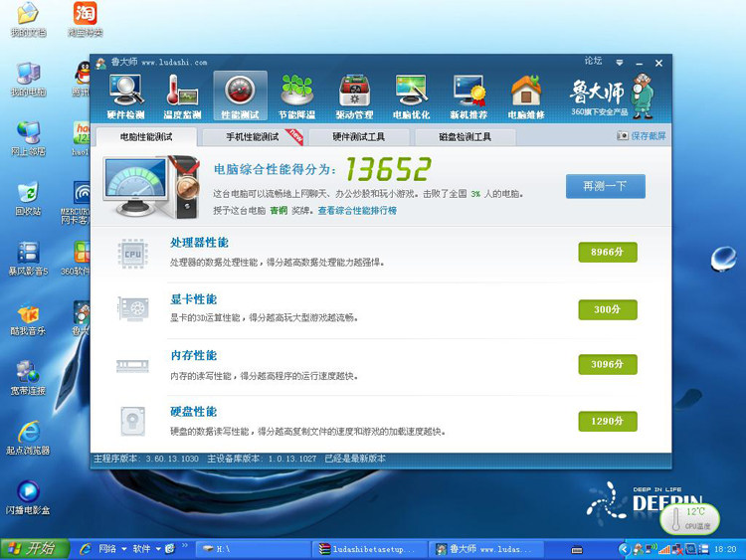Open the 磁盘检测工具 tab
Viewport: 746px width, 560px height.
[465, 136]
